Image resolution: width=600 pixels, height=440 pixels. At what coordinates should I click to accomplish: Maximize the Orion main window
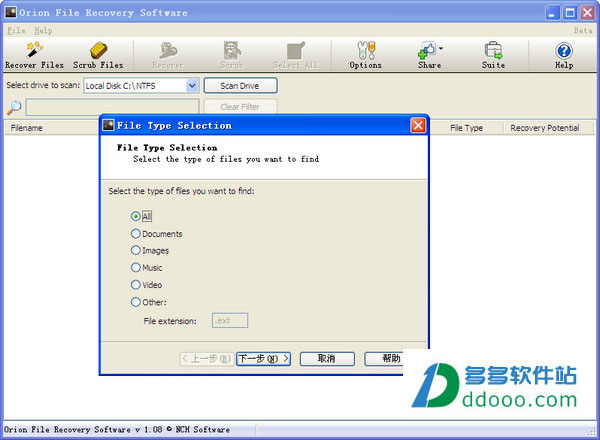(570, 13)
